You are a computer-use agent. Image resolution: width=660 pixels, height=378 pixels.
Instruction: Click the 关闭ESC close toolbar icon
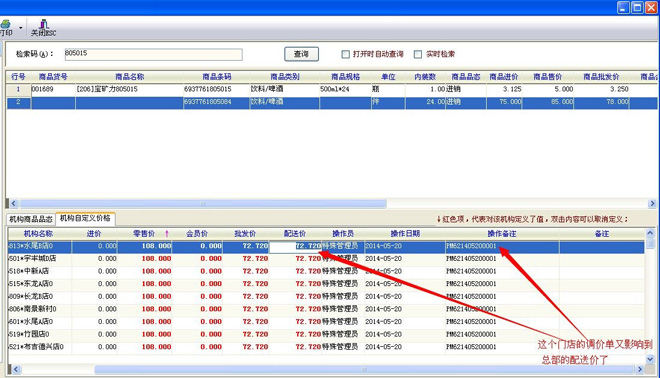(x=43, y=28)
